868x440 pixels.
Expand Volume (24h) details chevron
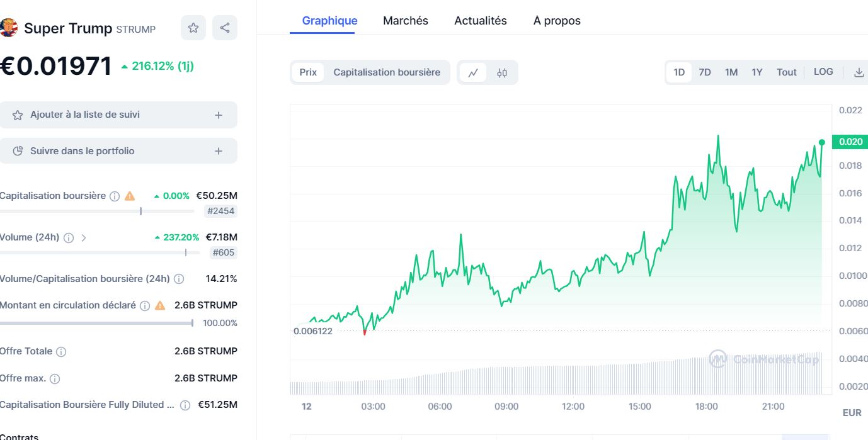pyautogui.click(x=84, y=238)
